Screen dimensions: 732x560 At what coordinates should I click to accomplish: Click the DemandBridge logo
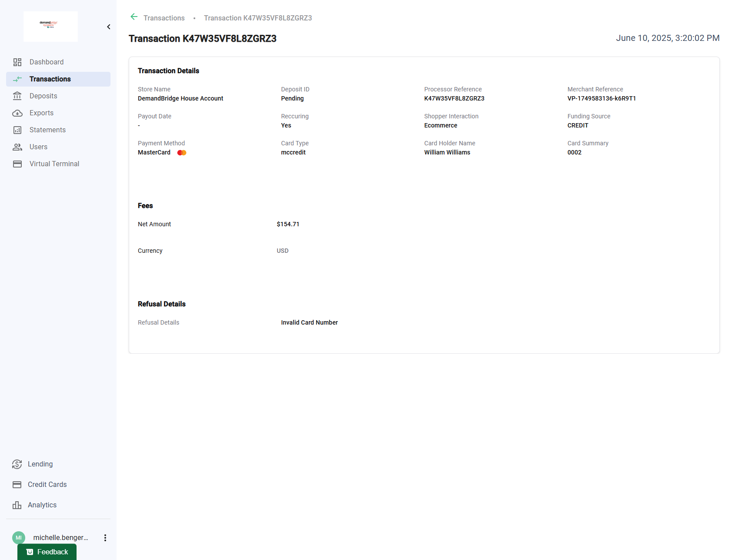click(50, 27)
